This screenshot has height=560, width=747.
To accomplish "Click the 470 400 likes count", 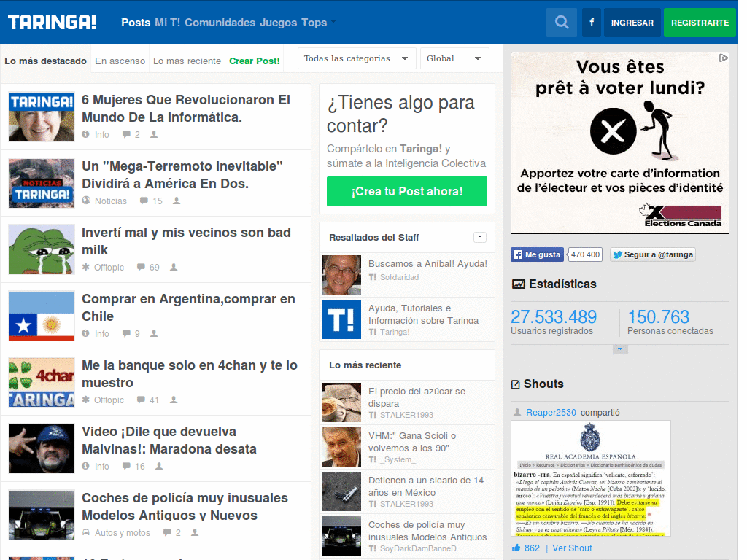I will point(586,254).
